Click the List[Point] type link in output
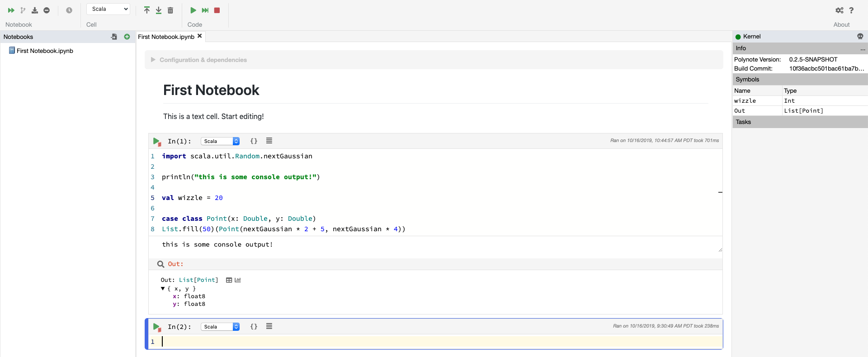This screenshot has height=357, width=868. coord(198,280)
